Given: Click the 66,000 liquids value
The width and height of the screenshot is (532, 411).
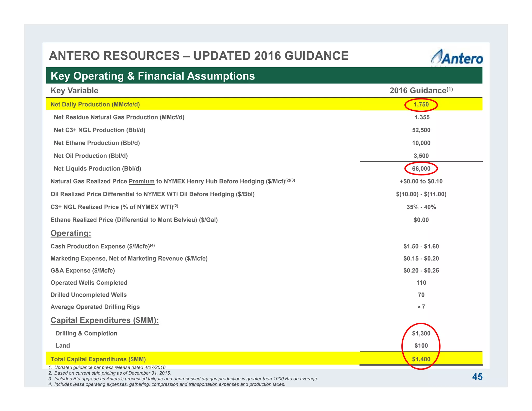Looking at the screenshot, I should click(x=421, y=169).
